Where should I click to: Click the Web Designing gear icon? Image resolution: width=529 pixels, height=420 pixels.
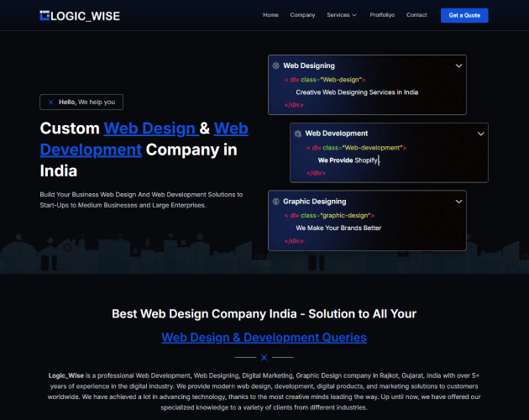tap(275, 66)
